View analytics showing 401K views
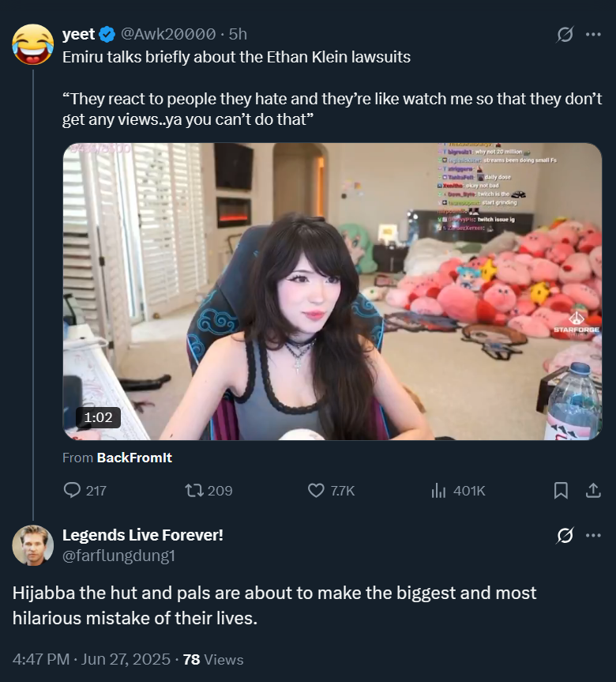616x682 pixels. tap(458, 490)
